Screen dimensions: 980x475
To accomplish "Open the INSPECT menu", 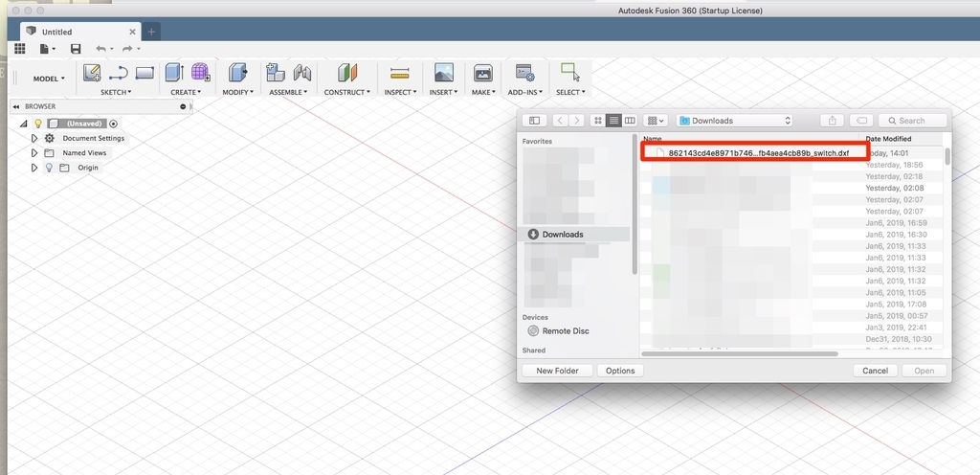I will [399, 92].
